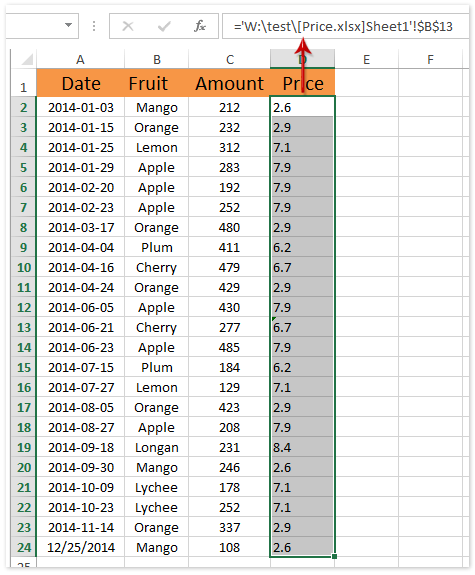475x575 pixels.
Task: Select row 10 header
Action: 24,267
